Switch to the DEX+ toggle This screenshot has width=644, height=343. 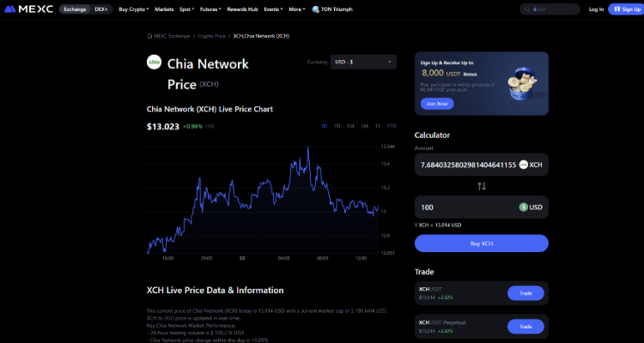coord(101,9)
